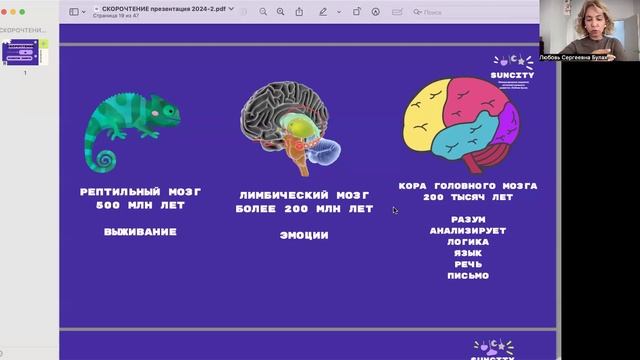Open the Share icon in toolbar
This screenshot has width=640, height=360.
coord(299,12)
